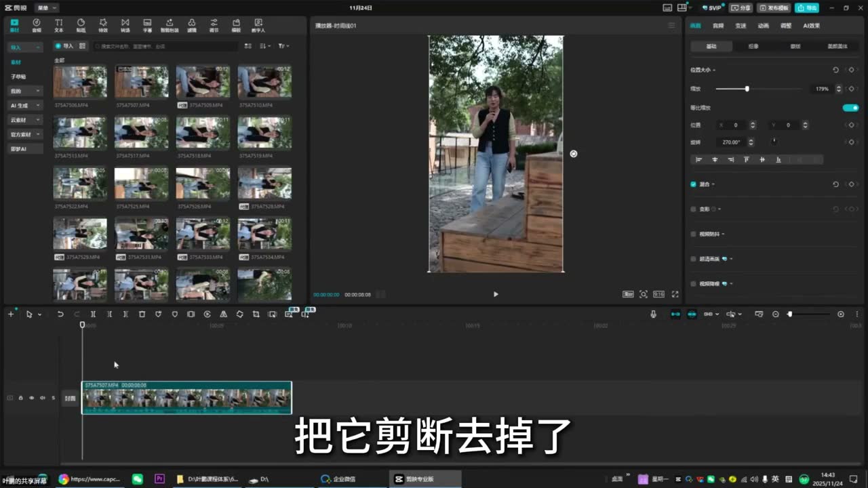Screen dimensions: 868x488
Task: Open the 滤镜 (Filters) panel icon
Action: click(192, 26)
